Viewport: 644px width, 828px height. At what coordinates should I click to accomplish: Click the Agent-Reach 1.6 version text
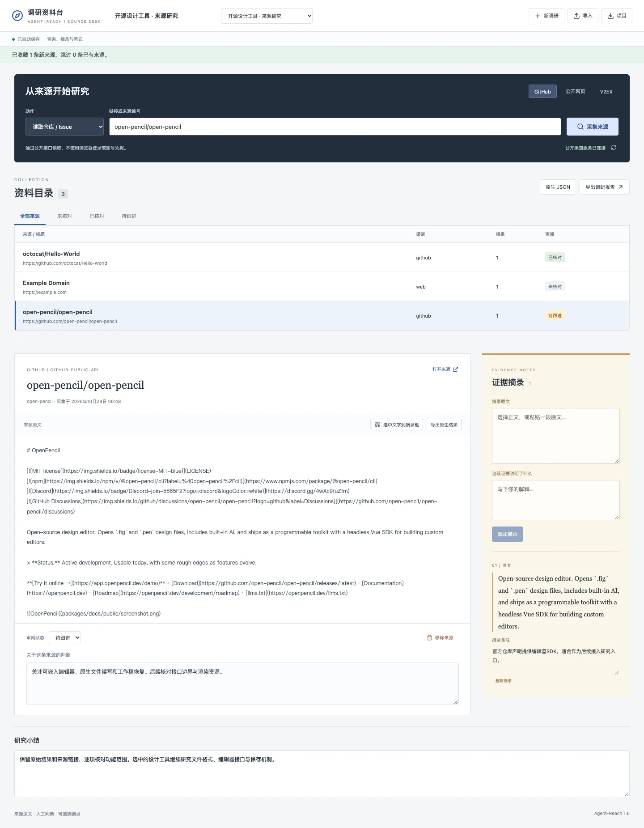[611, 814]
